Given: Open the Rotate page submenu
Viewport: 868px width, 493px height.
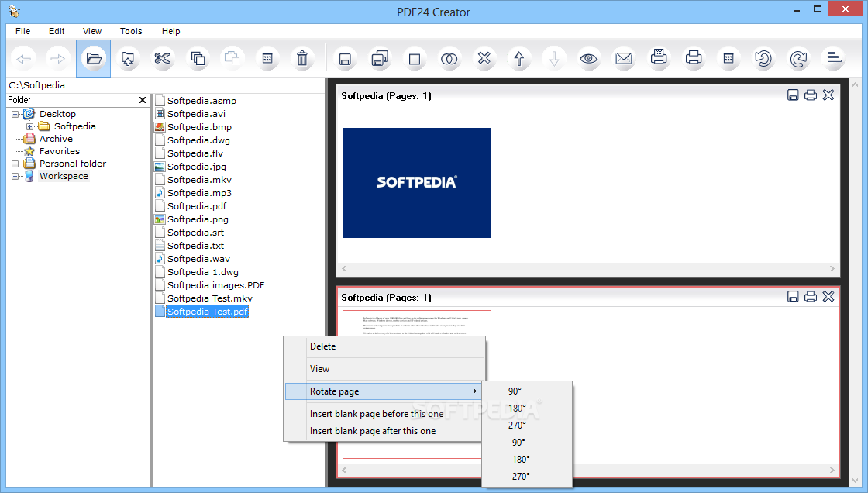Looking at the screenshot, I should click(383, 391).
